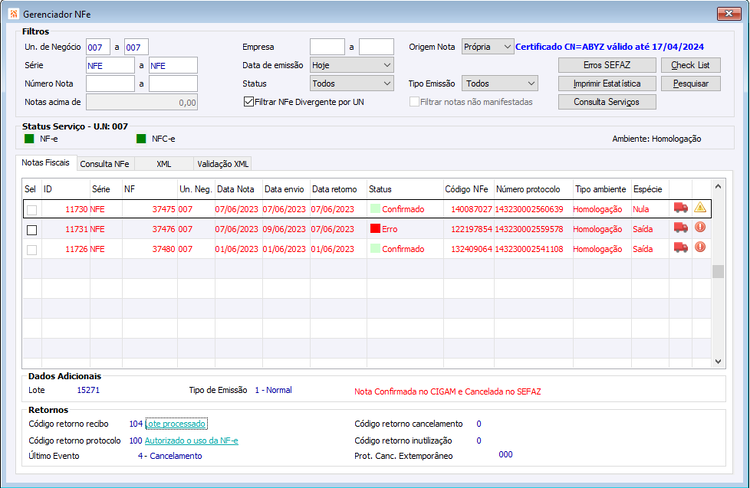The image size is (750, 488).
Task: Click the Autorizado o uso da NF-e link
Action: pyautogui.click(x=191, y=441)
